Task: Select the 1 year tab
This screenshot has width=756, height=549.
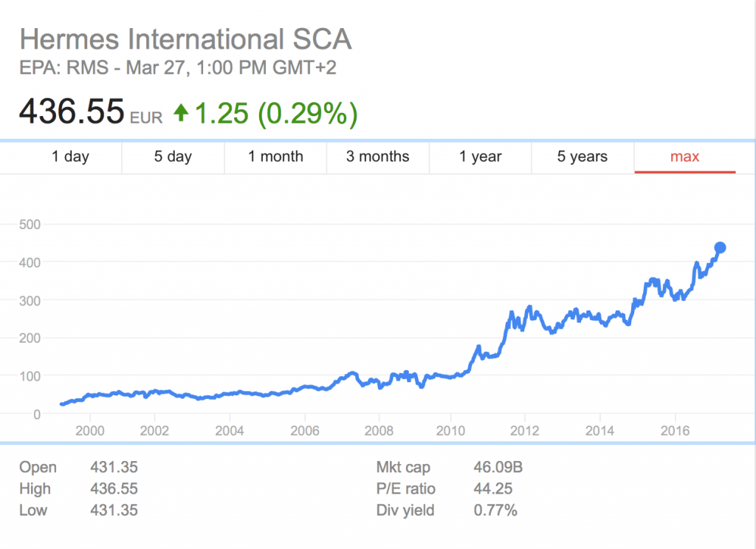Action: click(480, 157)
